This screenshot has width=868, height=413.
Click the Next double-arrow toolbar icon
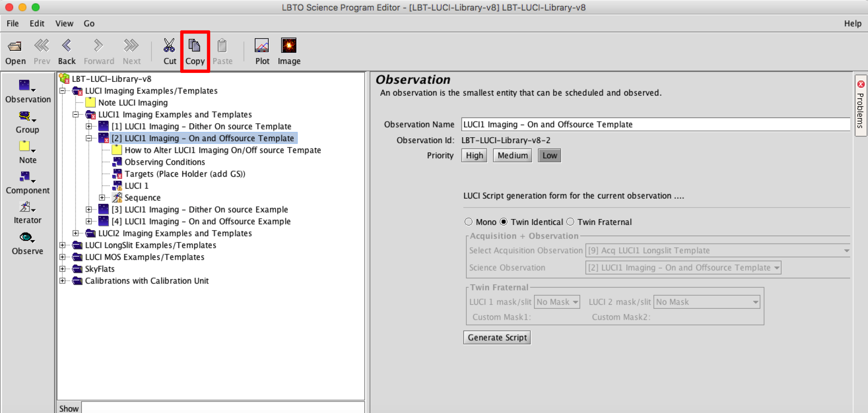(131, 45)
